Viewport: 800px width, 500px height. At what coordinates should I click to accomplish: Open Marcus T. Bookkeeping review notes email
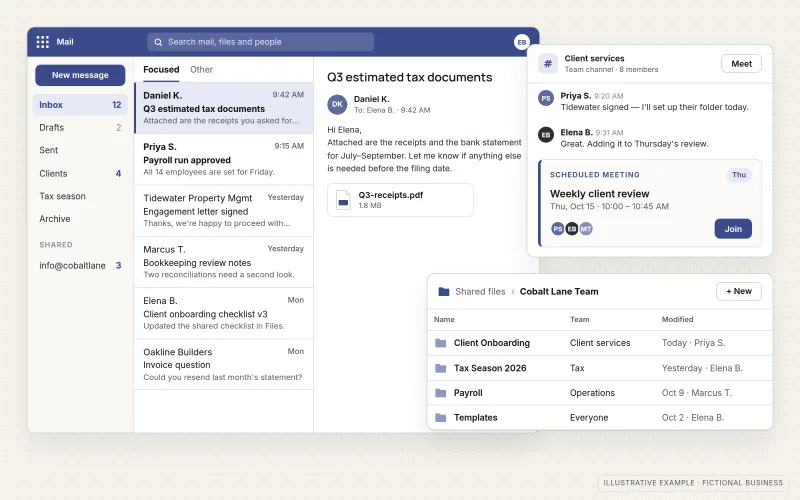(224, 262)
